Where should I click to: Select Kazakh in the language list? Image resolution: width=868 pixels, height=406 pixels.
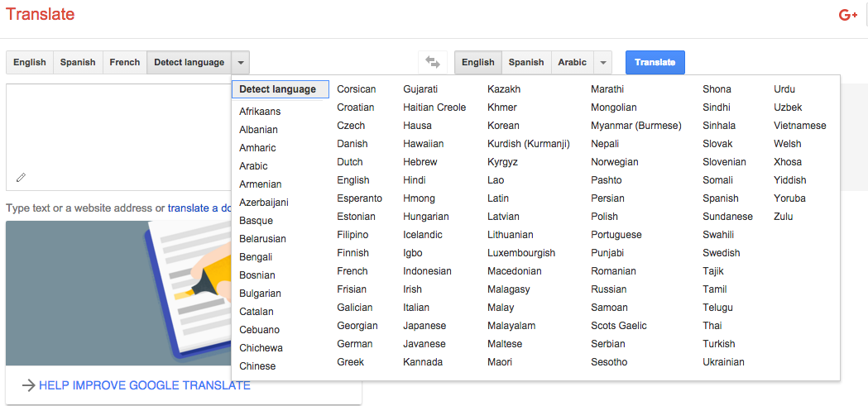point(504,89)
